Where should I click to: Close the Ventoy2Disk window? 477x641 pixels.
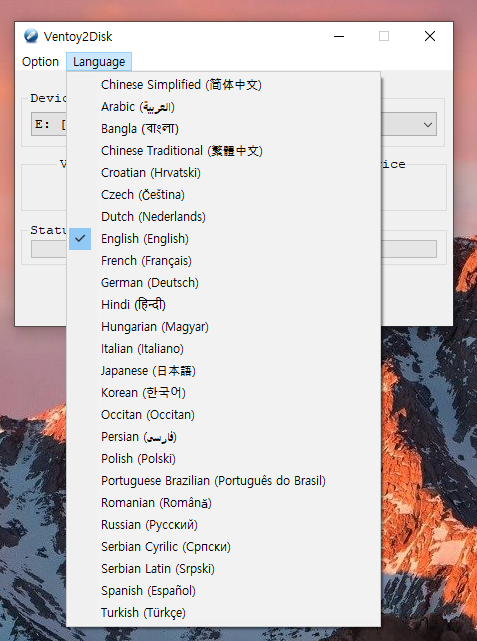pos(430,36)
